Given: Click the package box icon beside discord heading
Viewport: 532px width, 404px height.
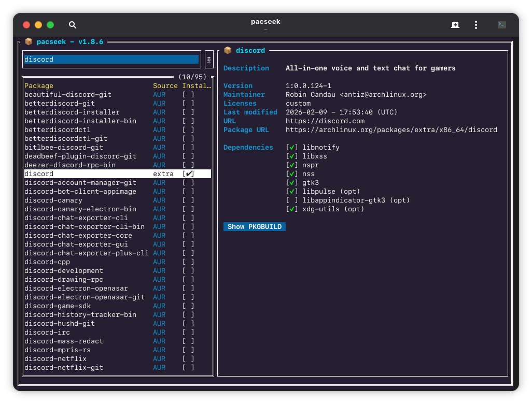Looking at the screenshot, I should pos(228,50).
